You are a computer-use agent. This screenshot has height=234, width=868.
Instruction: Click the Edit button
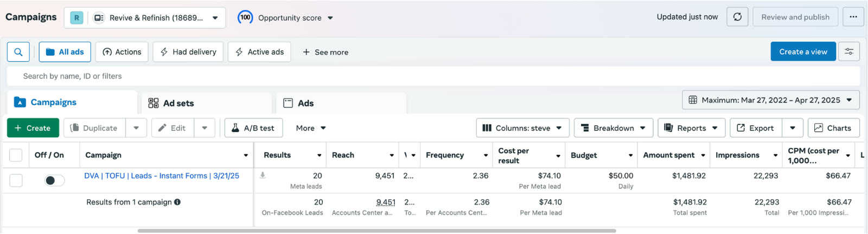[x=173, y=128]
